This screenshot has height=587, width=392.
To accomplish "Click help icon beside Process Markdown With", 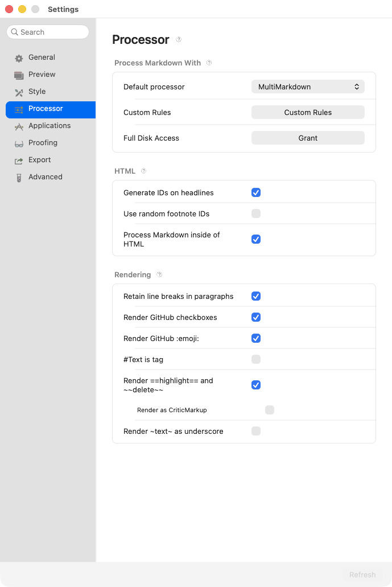I will [x=209, y=63].
